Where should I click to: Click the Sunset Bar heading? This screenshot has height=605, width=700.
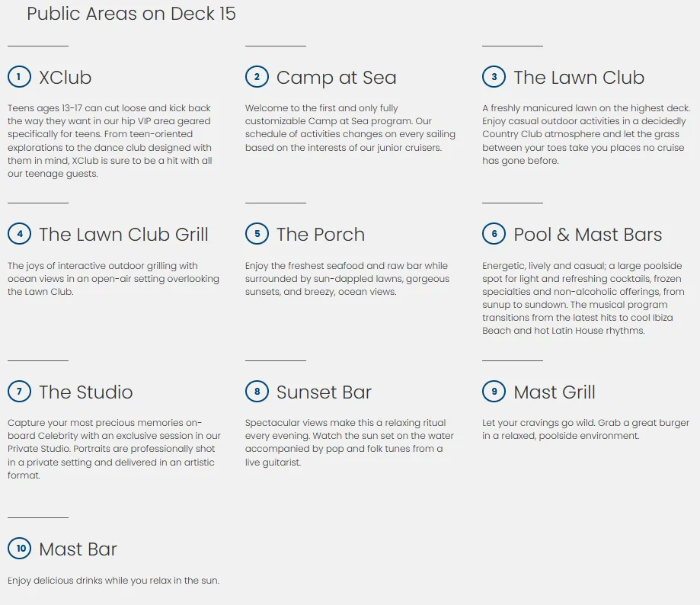324,392
